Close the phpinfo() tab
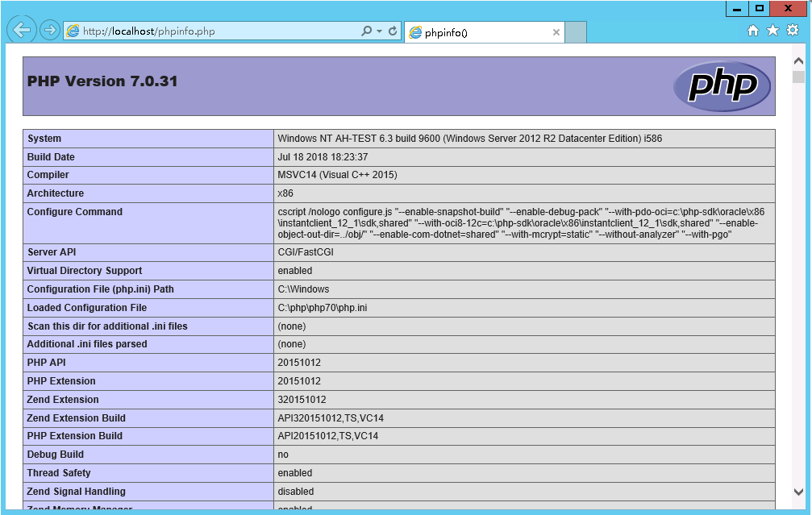Screen dimensions: 812x515 pyautogui.click(x=556, y=33)
